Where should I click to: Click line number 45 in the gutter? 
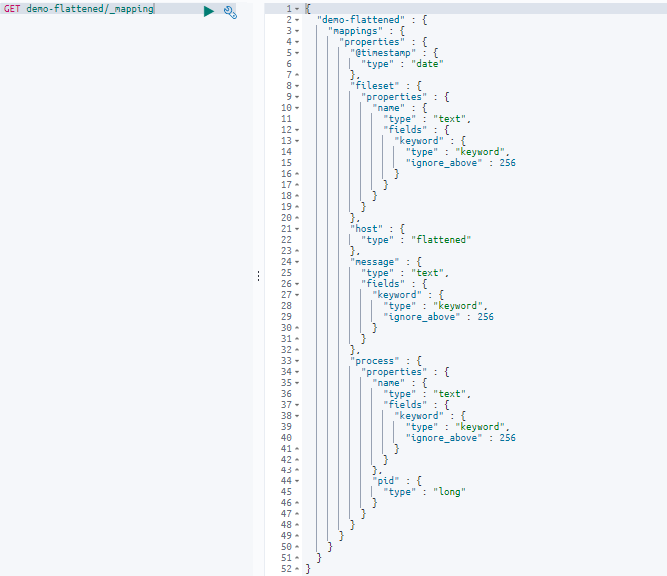tap(286, 492)
